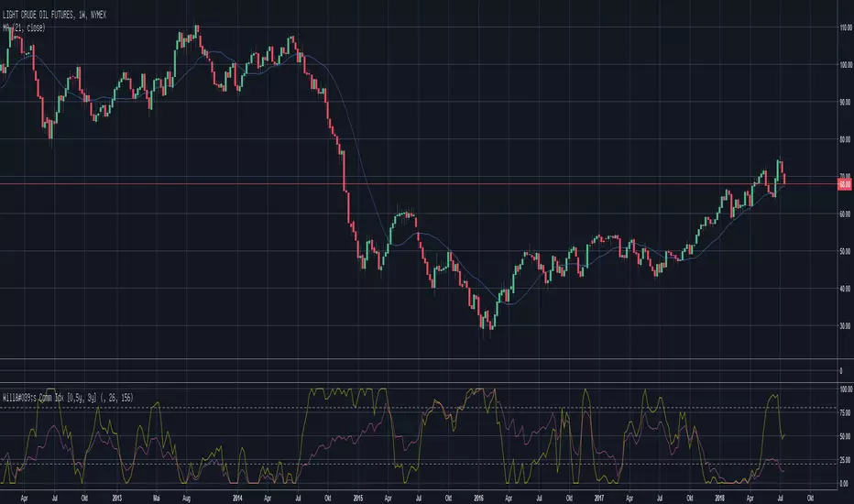
Task: Click the 2014 label on time axis
Action: tap(235, 497)
